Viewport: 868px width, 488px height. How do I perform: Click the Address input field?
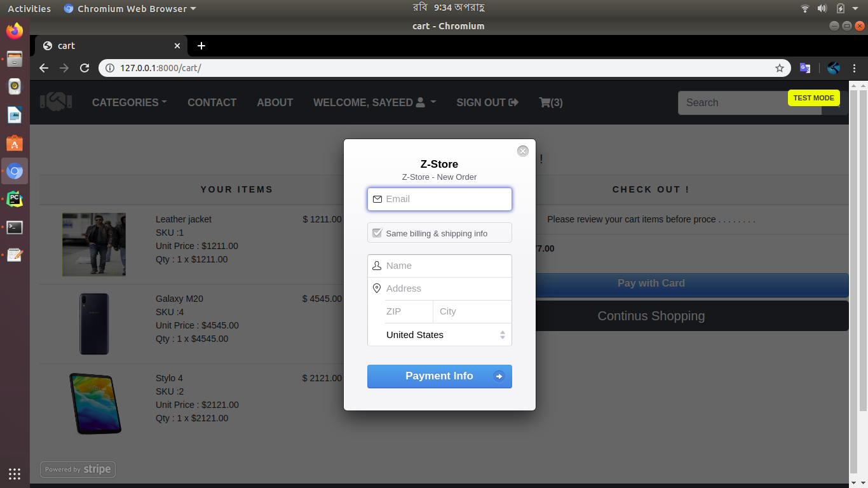tap(440, 288)
